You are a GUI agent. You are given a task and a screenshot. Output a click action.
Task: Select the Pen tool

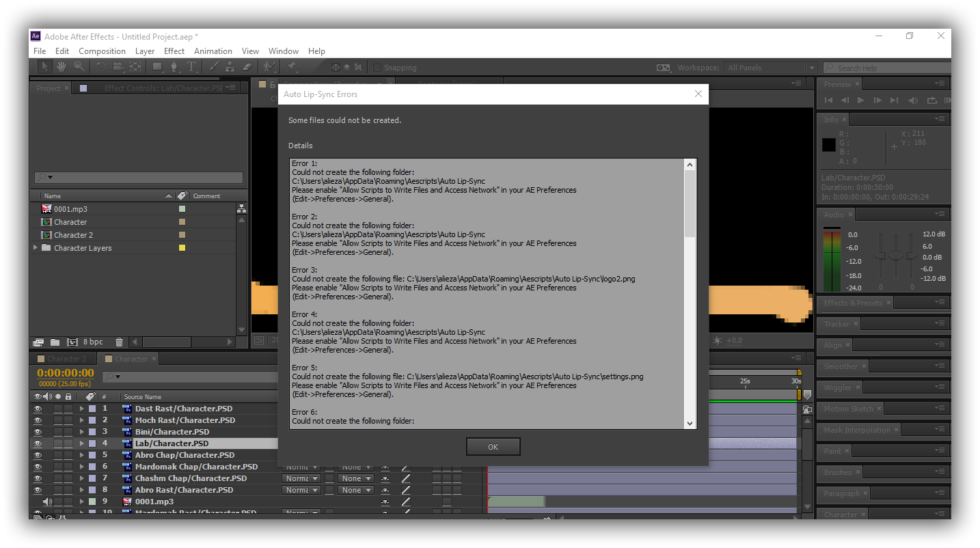coord(174,66)
